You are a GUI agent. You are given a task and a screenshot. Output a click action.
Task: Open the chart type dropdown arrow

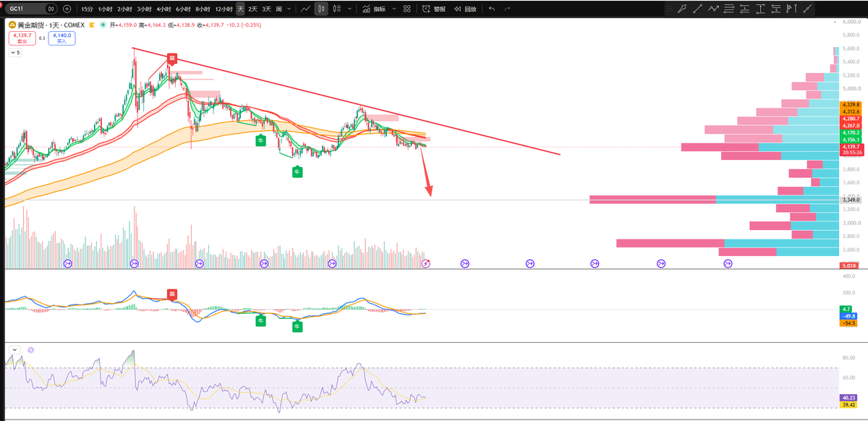click(x=350, y=9)
